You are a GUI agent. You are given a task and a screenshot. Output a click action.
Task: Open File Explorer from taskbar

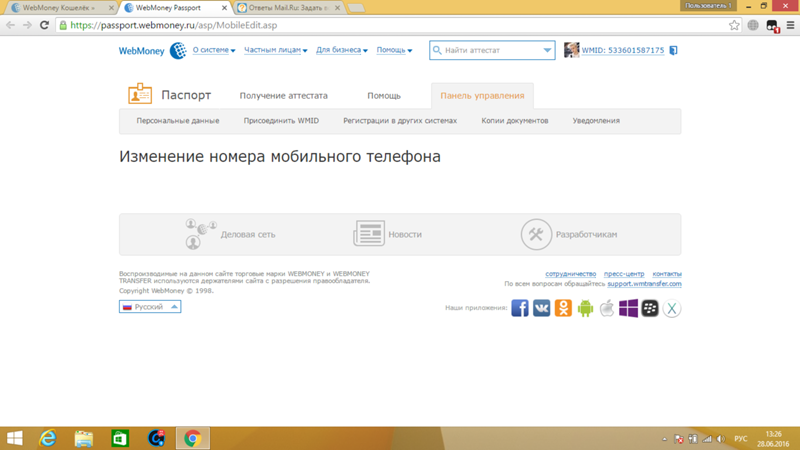(x=84, y=438)
